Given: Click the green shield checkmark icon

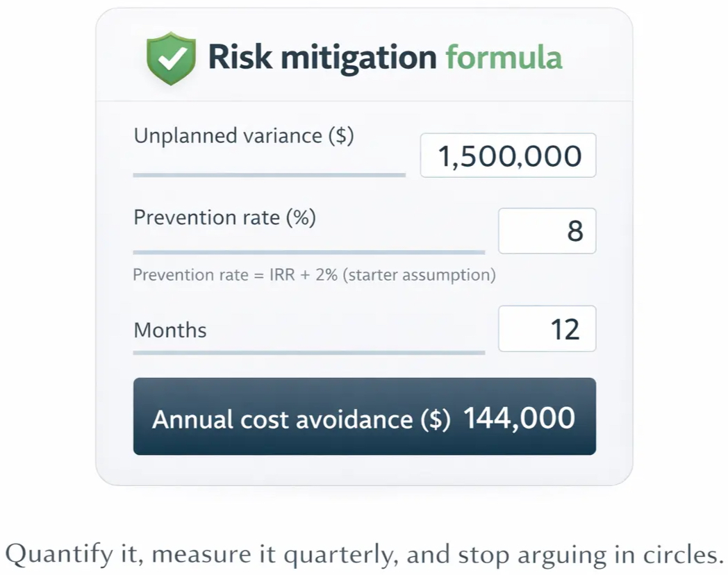Looking at the screenshot, I should 169,58.
